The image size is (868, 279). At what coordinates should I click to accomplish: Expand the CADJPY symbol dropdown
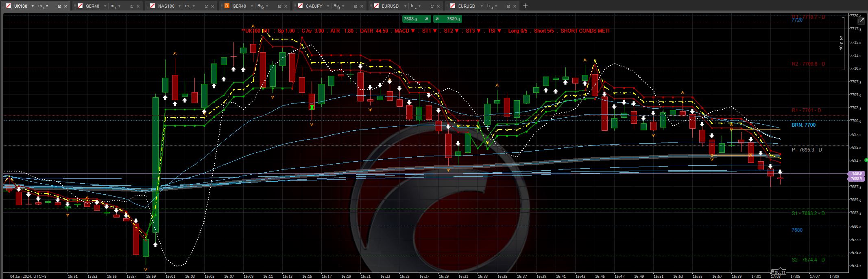[x=328, y=7]
